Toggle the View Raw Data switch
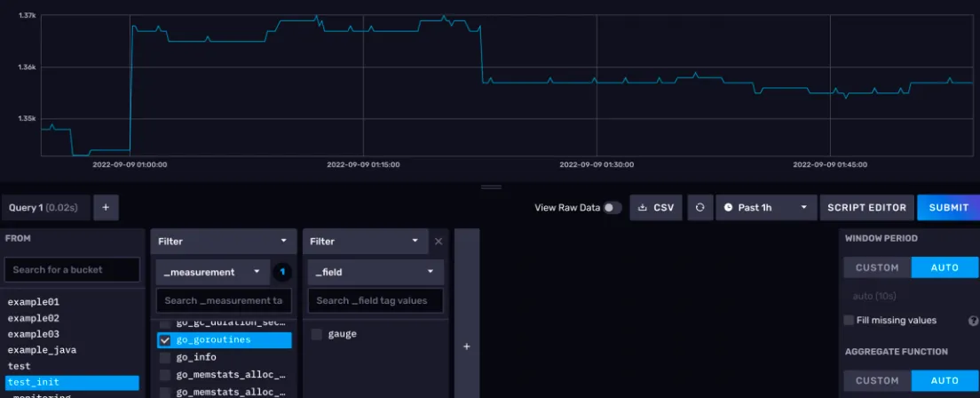This screenshot has width=980, height=398. coord(612,208)
